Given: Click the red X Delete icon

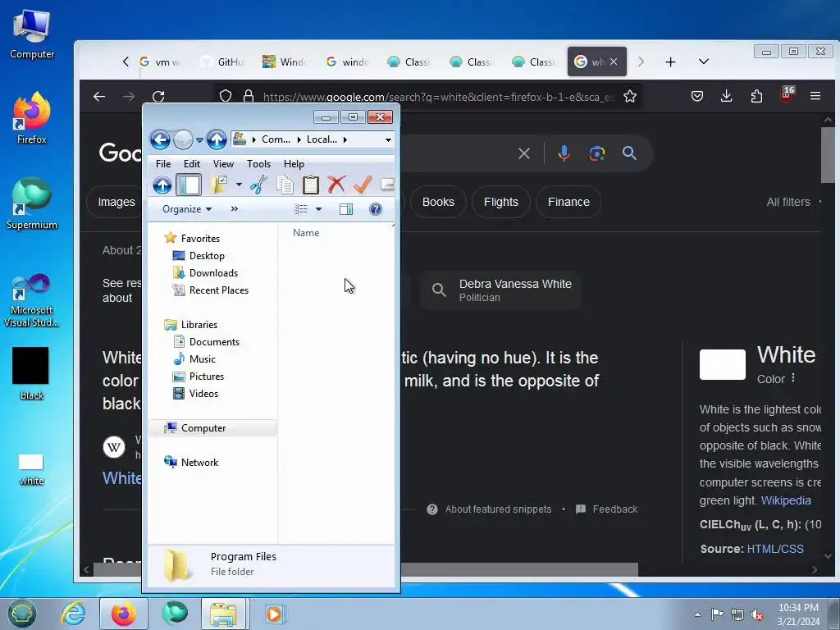Looking at the screenshot, I should click(336, 185).
